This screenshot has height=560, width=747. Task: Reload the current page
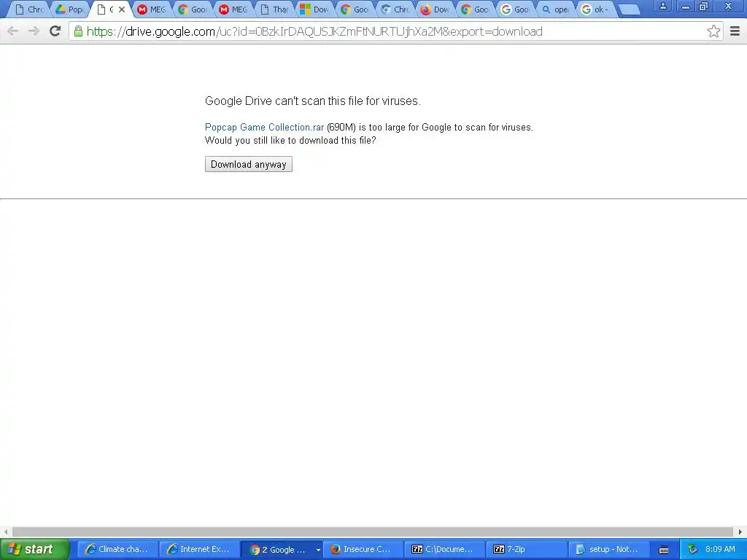(55, 31)
